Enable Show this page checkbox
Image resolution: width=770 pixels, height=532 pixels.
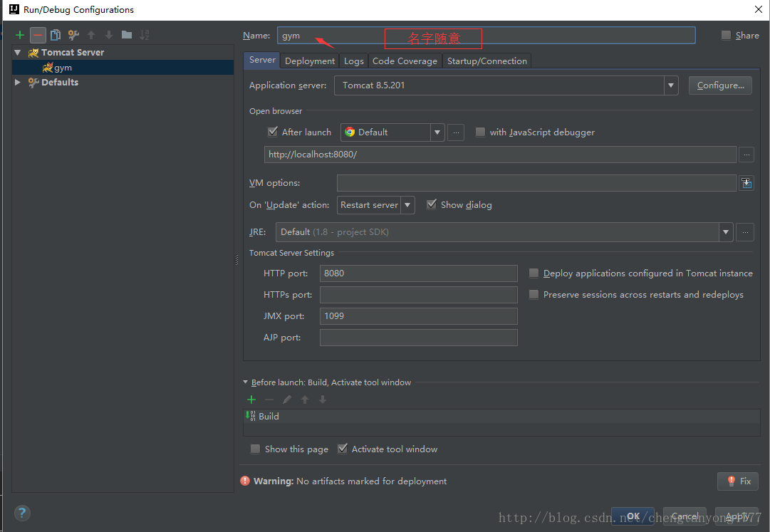tap(255, 449)
